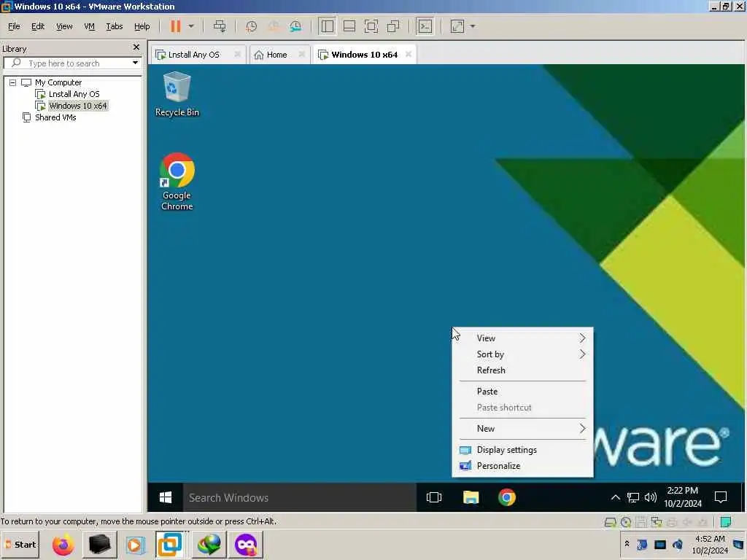This screenshot has height=560, width=747.
Task: Open Display settings from the context menu
Action: (x=522, y=450)
